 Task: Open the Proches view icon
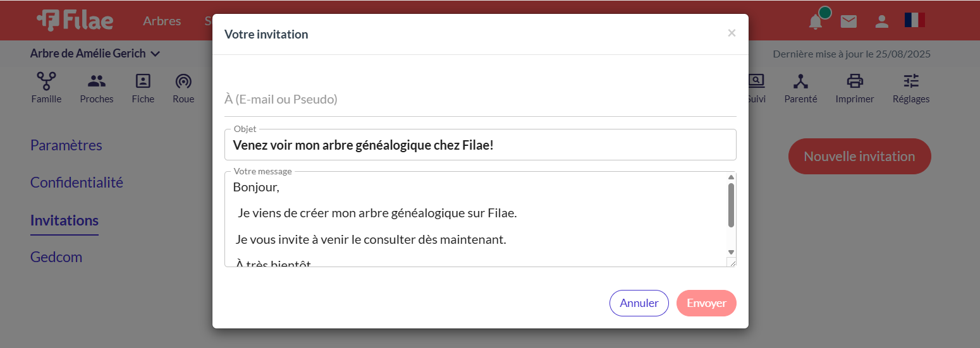(x=97, y=88)
